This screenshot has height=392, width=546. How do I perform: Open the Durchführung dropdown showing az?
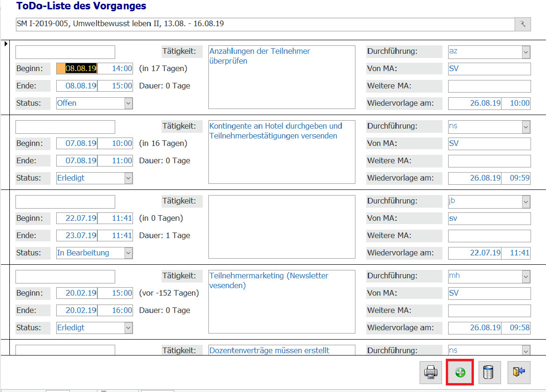coord(526,52)
